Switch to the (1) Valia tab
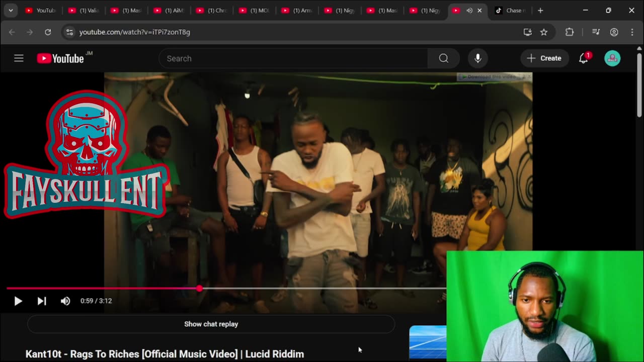This screenshot has width=644, height=362. click(84, 10)
